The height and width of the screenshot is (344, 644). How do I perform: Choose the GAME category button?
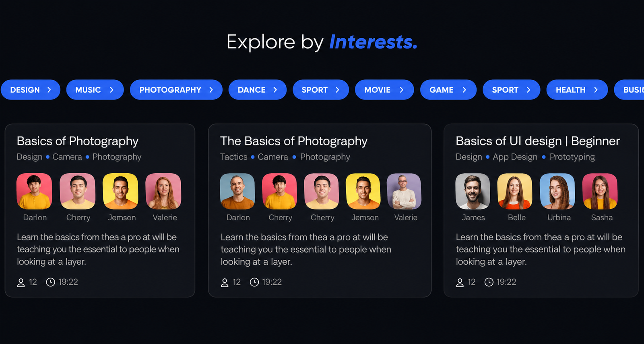[448, 90]
